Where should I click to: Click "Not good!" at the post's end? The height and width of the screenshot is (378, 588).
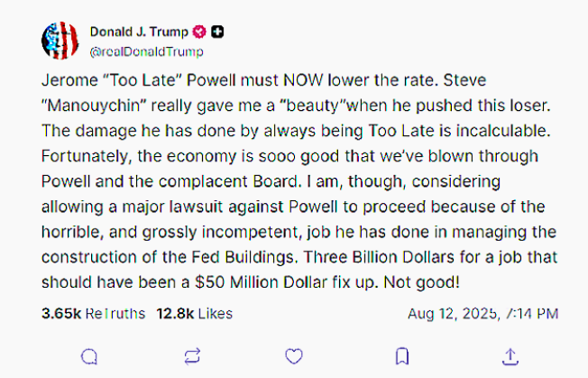(x=421, y=282)
